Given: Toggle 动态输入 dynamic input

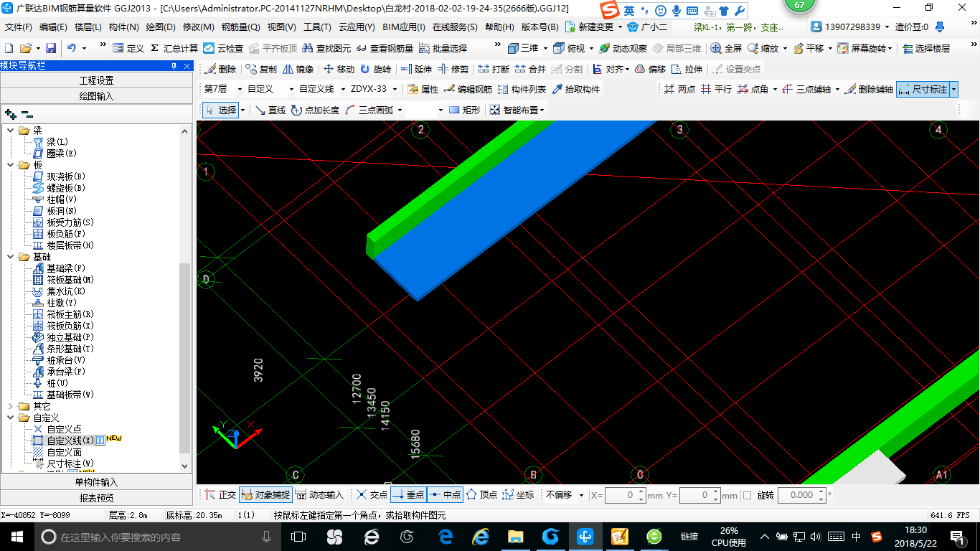Looking at the screenshot, I should pos(319,495).
